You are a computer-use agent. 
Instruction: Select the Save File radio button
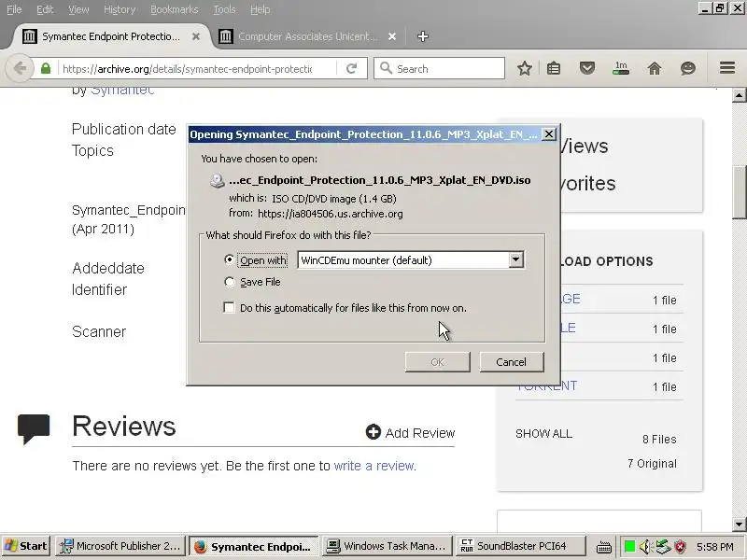(x=229, y=282)
